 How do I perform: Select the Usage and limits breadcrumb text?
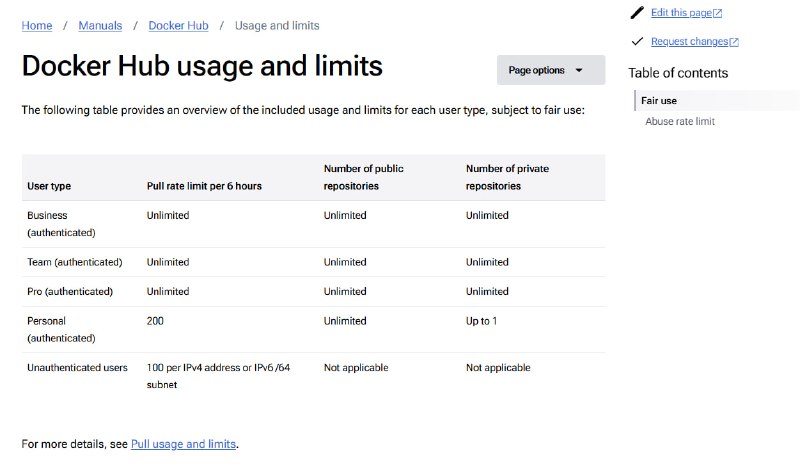pos(277,26)
